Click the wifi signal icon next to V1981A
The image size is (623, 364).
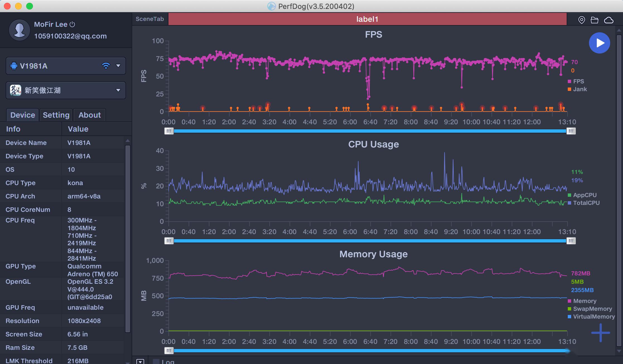pos(105,65)
